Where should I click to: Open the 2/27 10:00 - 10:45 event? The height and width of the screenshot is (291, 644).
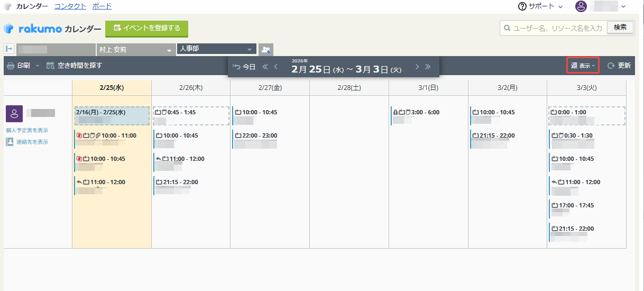pyautogui.click(x=270, y=116)
